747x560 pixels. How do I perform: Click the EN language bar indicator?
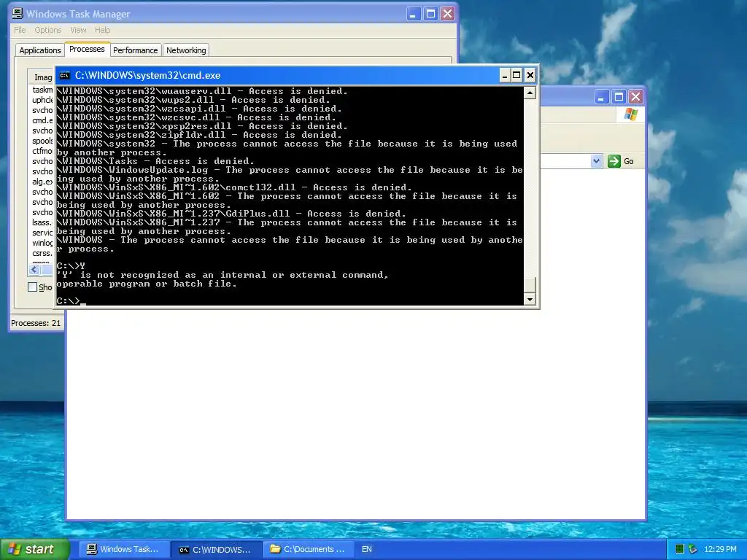pyautogui.click(x=367, y=550)
